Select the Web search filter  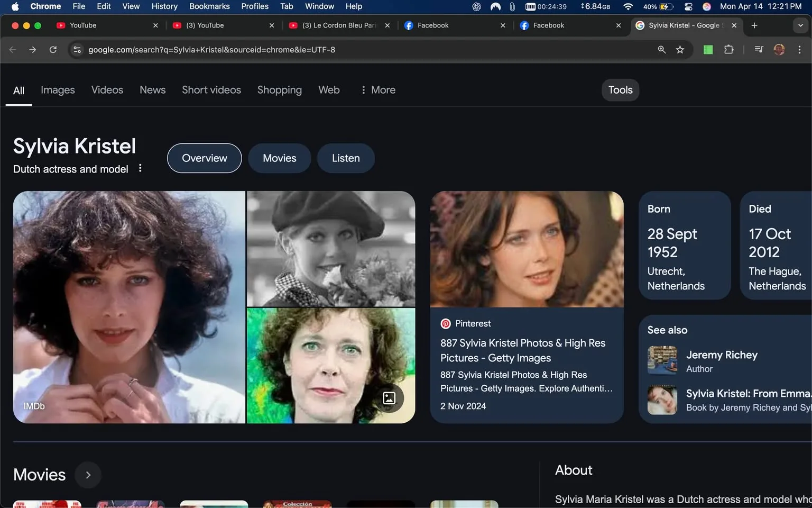tap(329, 90)
